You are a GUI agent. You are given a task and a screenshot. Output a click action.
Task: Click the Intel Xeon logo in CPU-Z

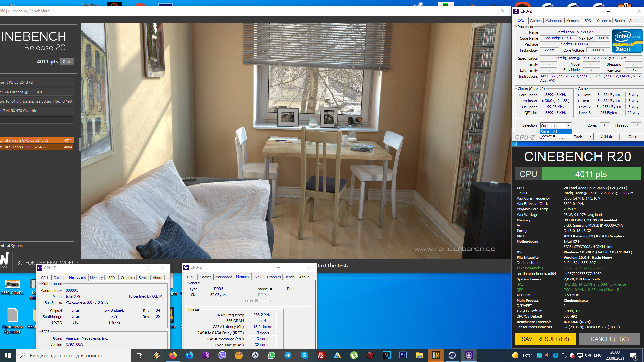[627, 41]
